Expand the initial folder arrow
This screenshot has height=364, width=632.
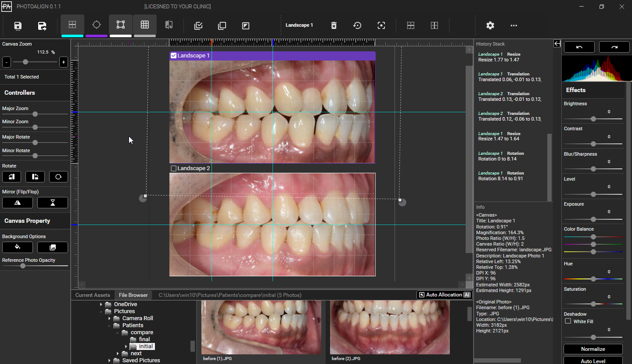[126, 346]
